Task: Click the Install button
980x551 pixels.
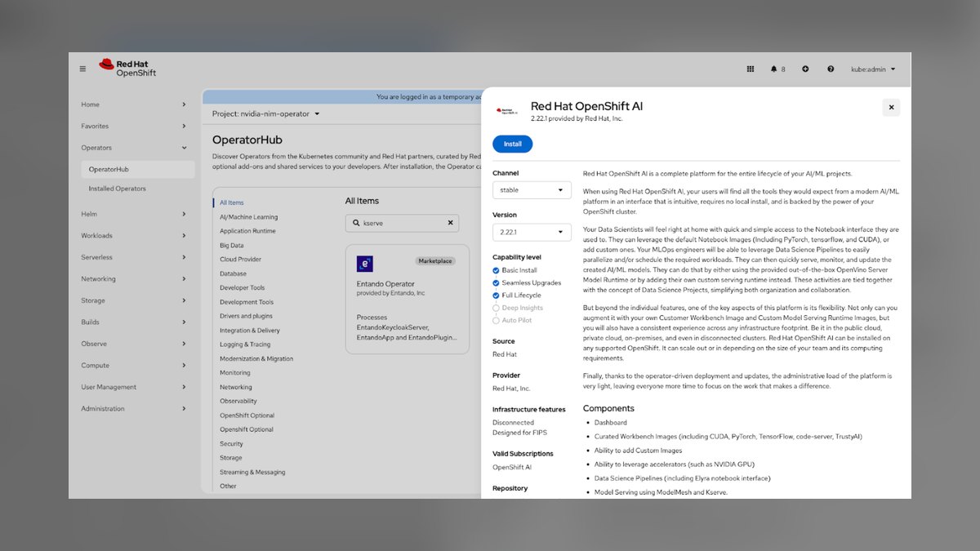Action: [512, 144]
